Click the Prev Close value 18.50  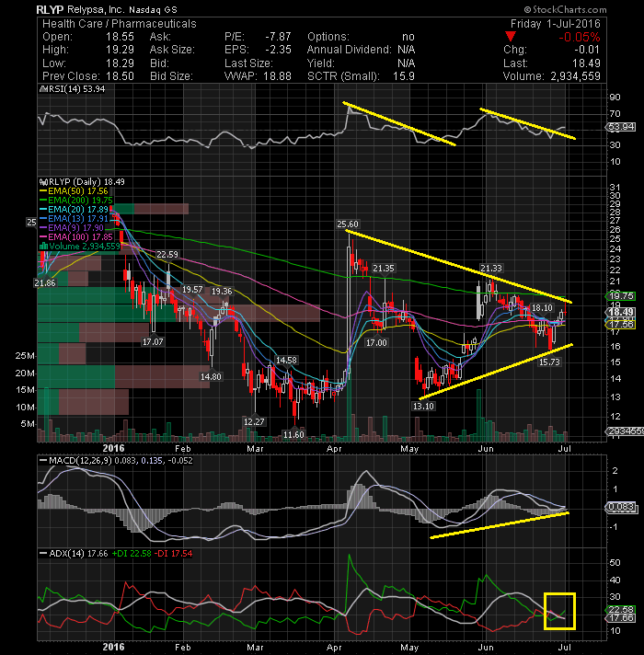click(120, 76)
